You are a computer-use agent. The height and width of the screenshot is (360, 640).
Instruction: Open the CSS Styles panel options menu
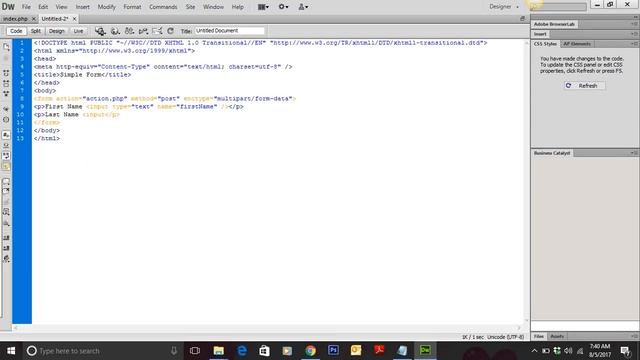pos(634,44)
